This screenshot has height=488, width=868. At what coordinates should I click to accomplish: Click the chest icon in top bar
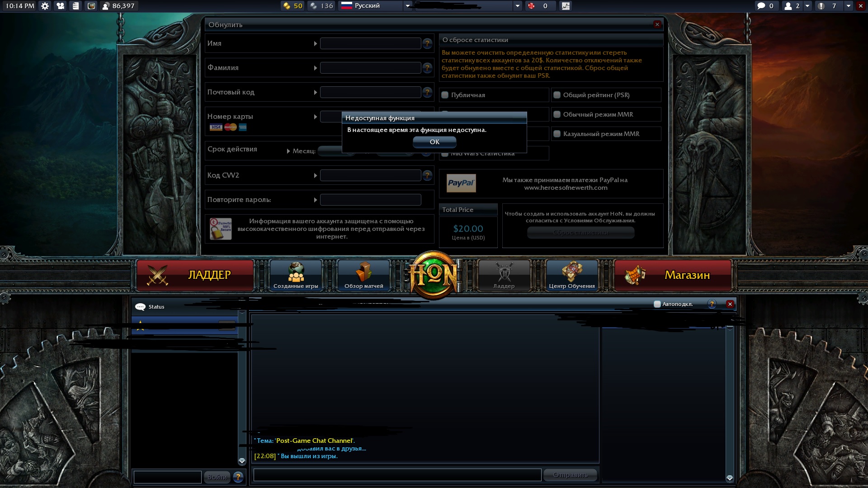pyautogui.click(x=91, y=6)
